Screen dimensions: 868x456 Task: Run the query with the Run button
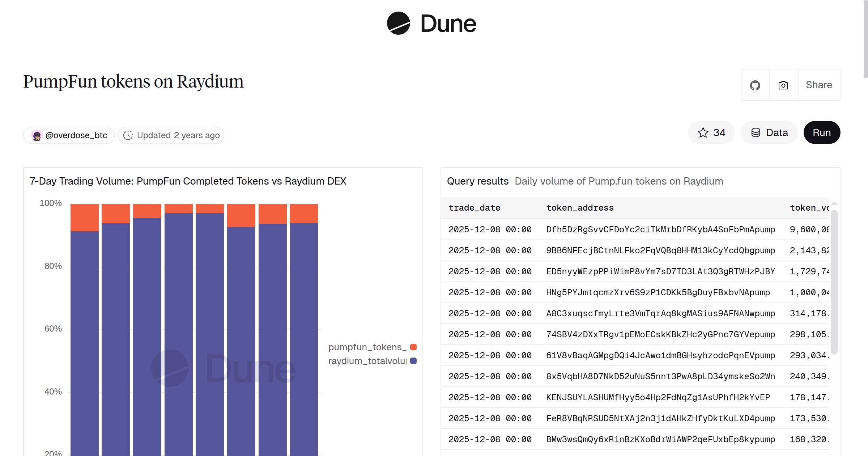click(x=822, y=132)
